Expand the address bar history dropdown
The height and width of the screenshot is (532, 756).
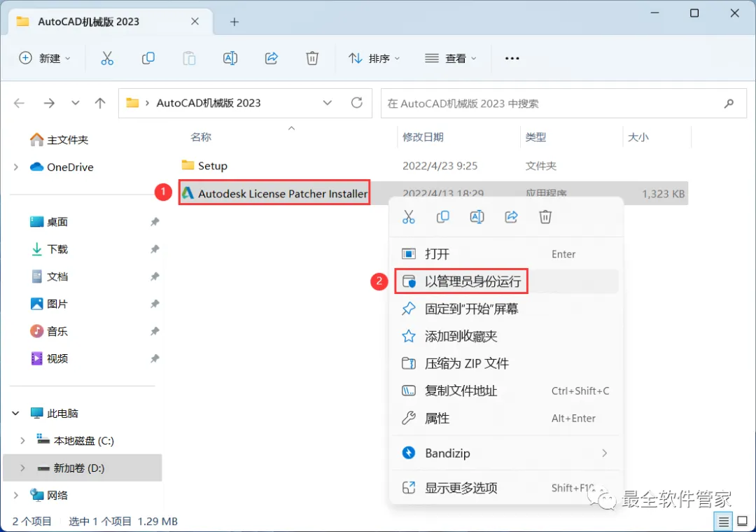pos(328,103)
